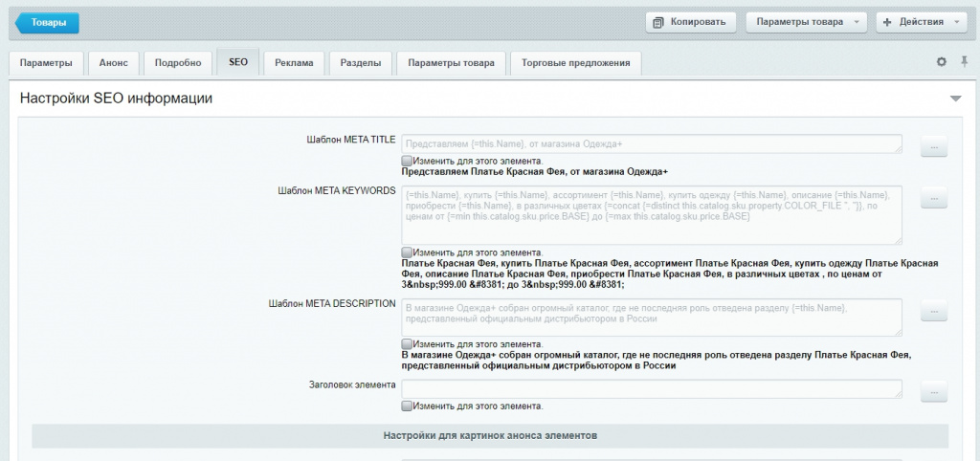Click the Шаблон META DESCRIPTION label
This screenshot has width=980, height=461.
pyautogui.click(x=332, y=303)
